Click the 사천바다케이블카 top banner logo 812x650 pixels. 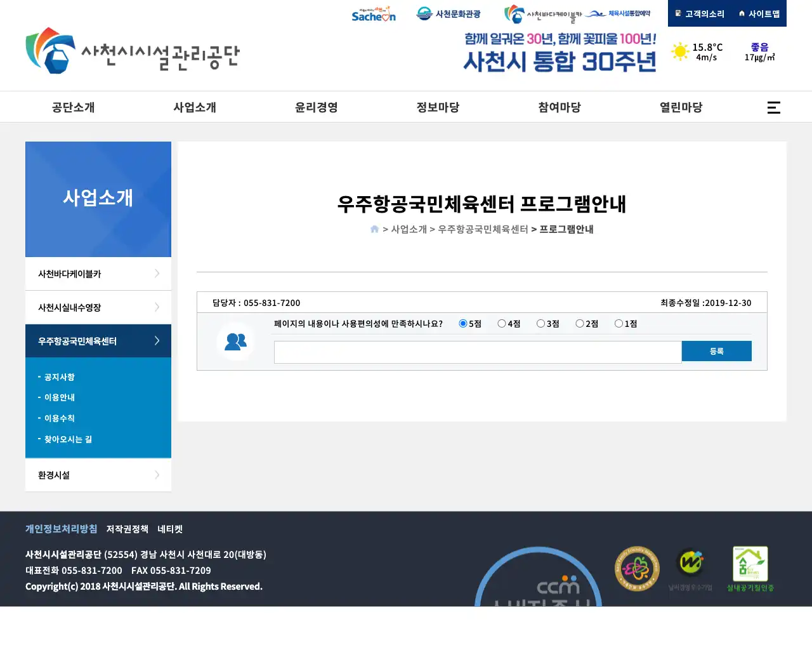pyautogui.click(x=542, y=14)
